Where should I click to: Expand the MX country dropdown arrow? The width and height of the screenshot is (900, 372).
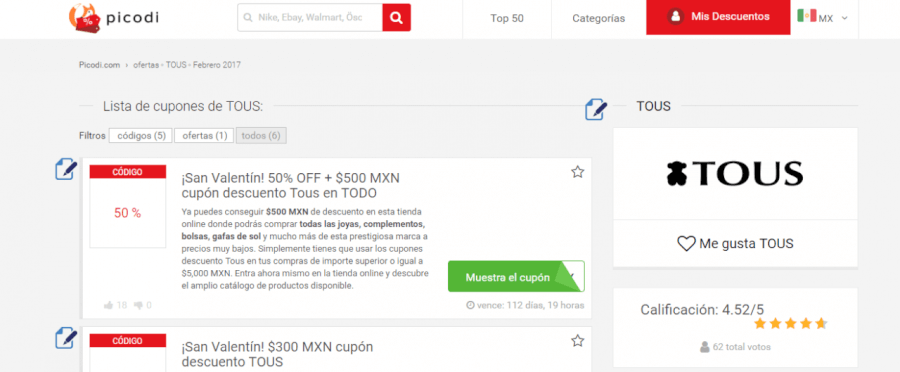(x=844, y=18)
